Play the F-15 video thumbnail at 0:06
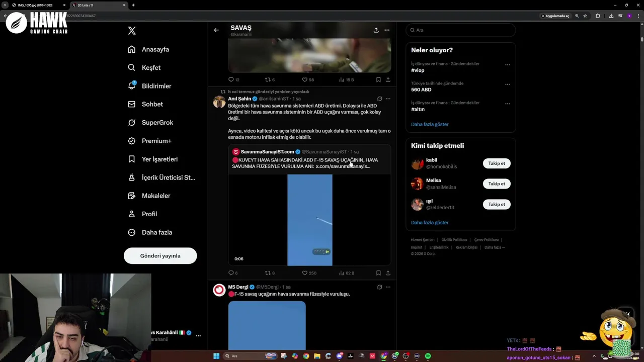This screenshot has width=644, height=362. (309, 220)
